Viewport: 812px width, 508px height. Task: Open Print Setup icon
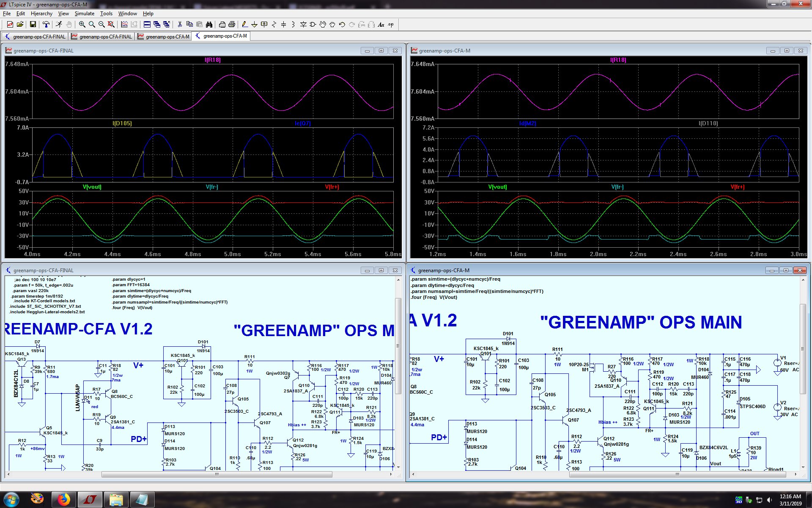pos(222,25)
